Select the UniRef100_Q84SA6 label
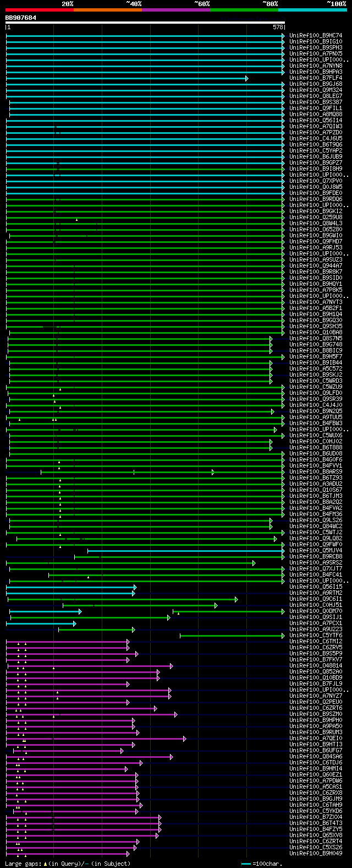Image resolution: width=352 pixels, height=868 pixels. click(316, 757)
